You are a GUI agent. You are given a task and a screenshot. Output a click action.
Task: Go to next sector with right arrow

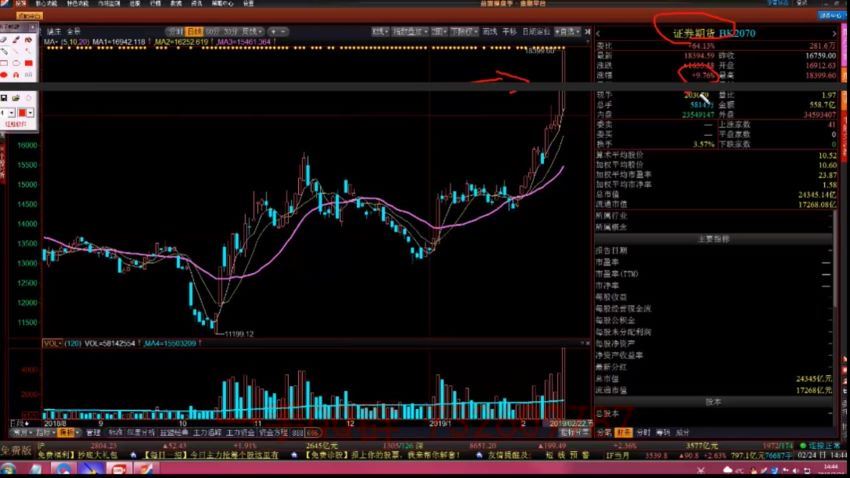(x=834, y=34)
